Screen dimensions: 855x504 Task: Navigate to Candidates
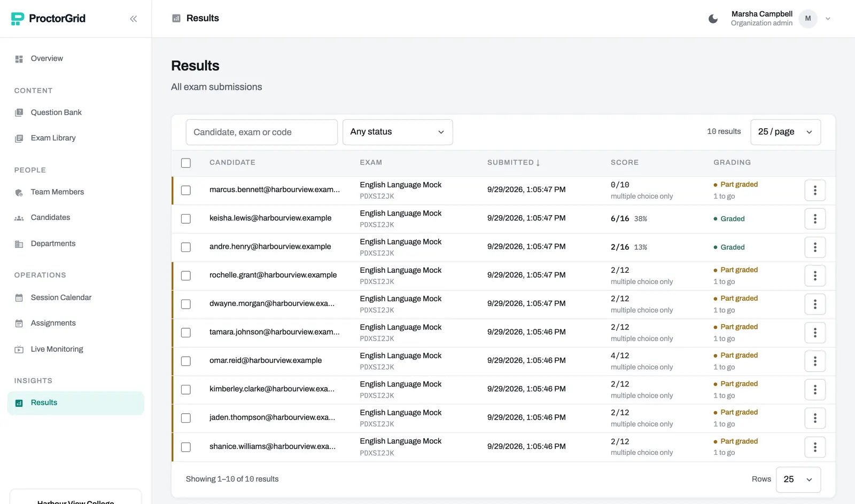[76, 218]
